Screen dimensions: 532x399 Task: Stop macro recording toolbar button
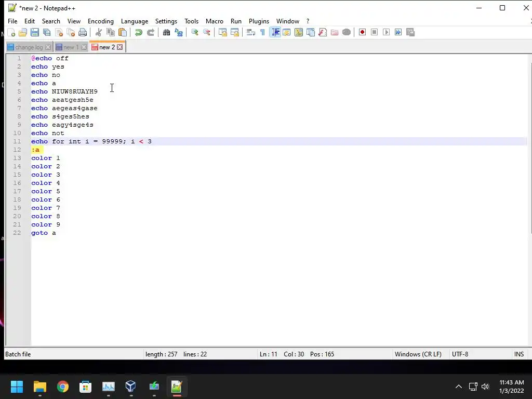[x=374, y=32]
